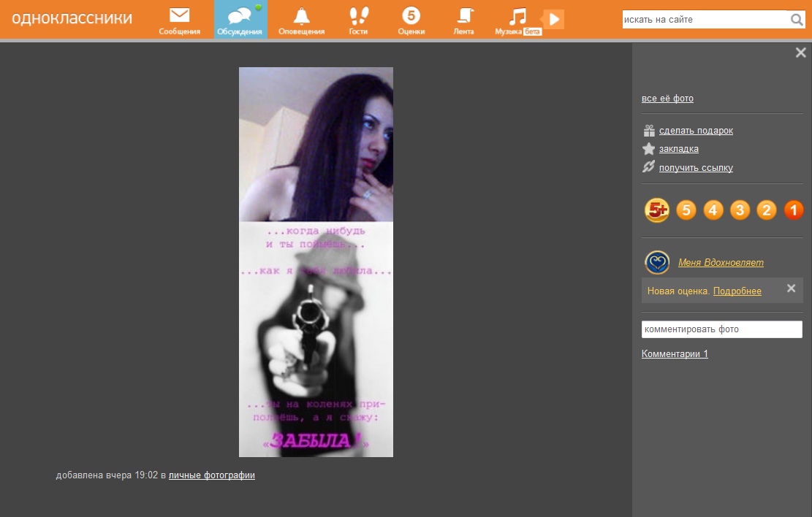This screenshot has width=812, height=517.
Task: View Гости footprints section
Action: pos(358,20)
